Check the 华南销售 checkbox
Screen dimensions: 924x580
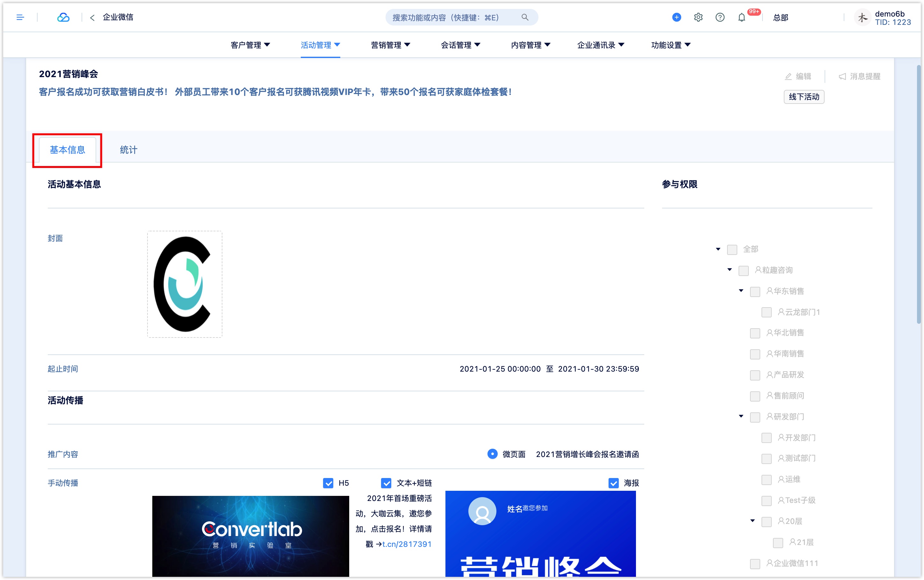coord(755,354)
